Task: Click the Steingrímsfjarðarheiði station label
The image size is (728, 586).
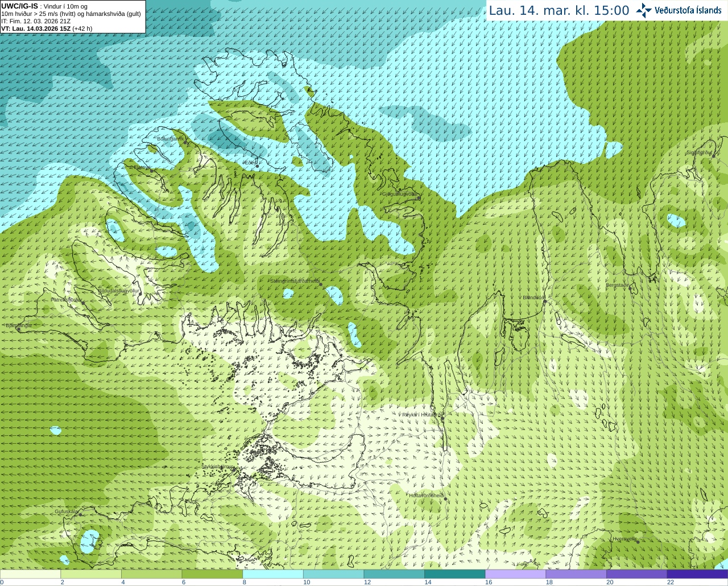Action: click(x=295, y=281)
